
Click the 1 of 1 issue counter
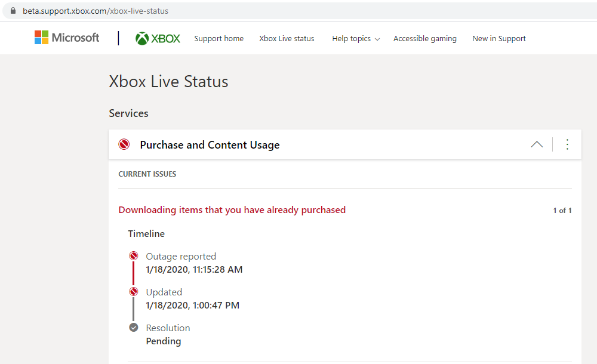562,211
